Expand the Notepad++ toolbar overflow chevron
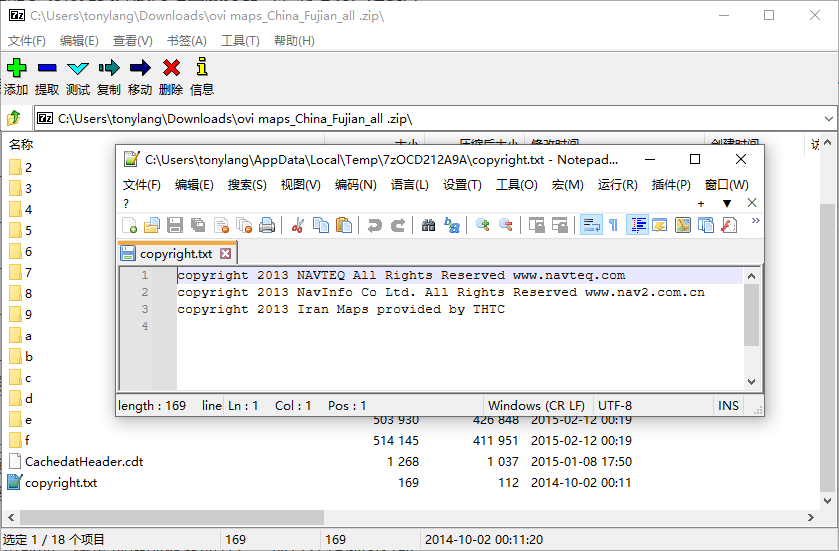839x551 pixels. 755,221
